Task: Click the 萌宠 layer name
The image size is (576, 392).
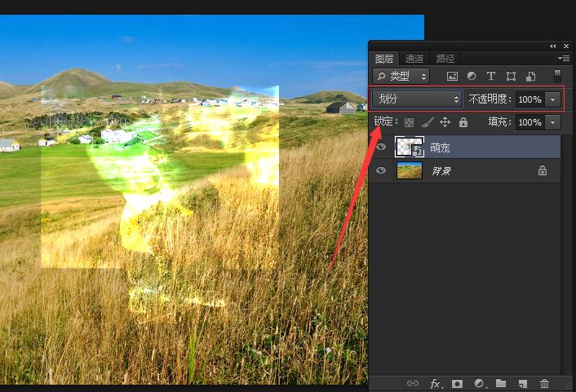Action: [x=440, y=148]
